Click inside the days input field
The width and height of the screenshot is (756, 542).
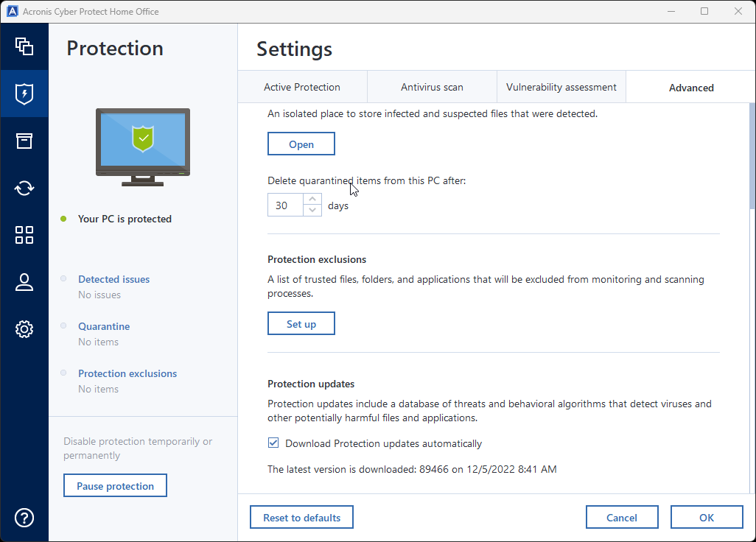pos(284,205)
